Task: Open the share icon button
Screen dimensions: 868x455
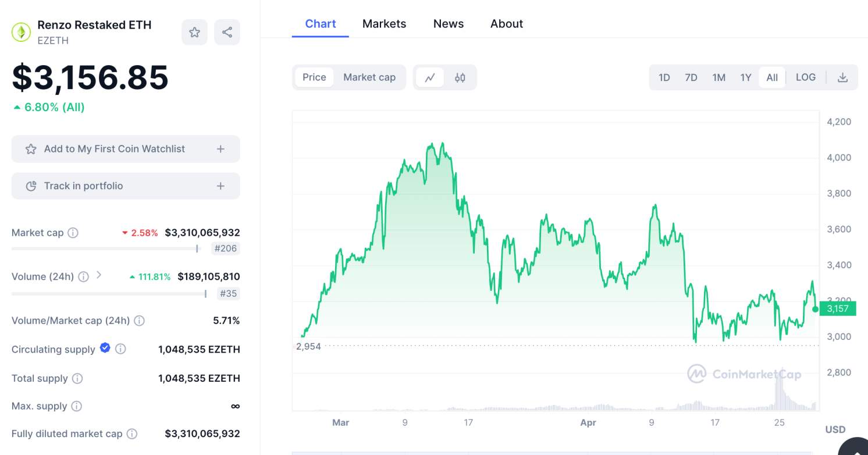Action: tap(227, 33)
